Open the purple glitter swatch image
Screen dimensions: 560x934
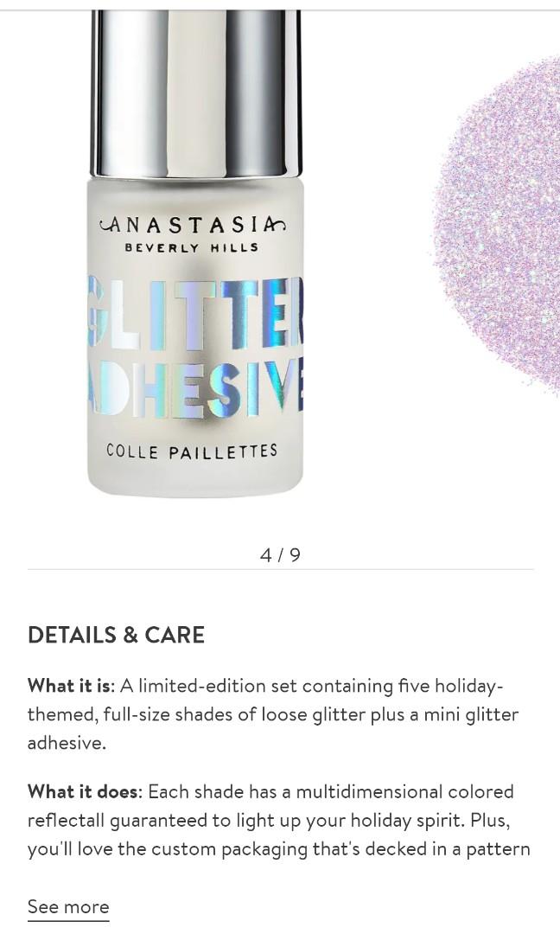[x=497, y=229]
